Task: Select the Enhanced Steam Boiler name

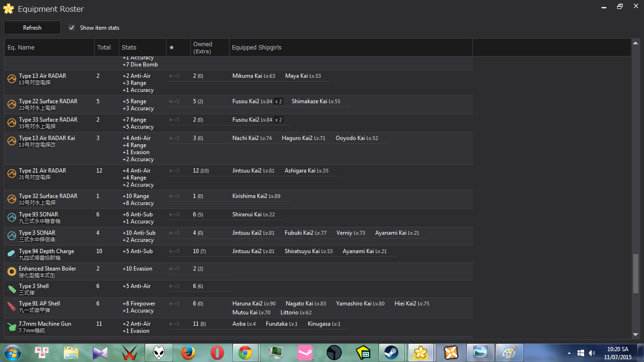Action: (x=48, y=269)
